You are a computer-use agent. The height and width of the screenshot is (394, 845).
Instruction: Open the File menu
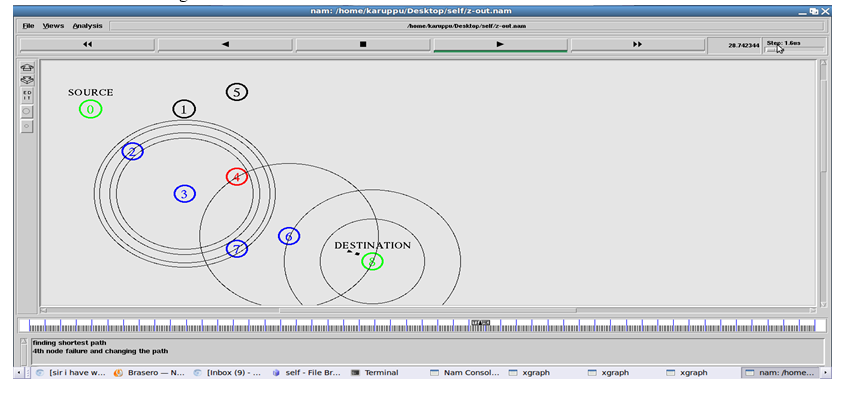[28, 26]
